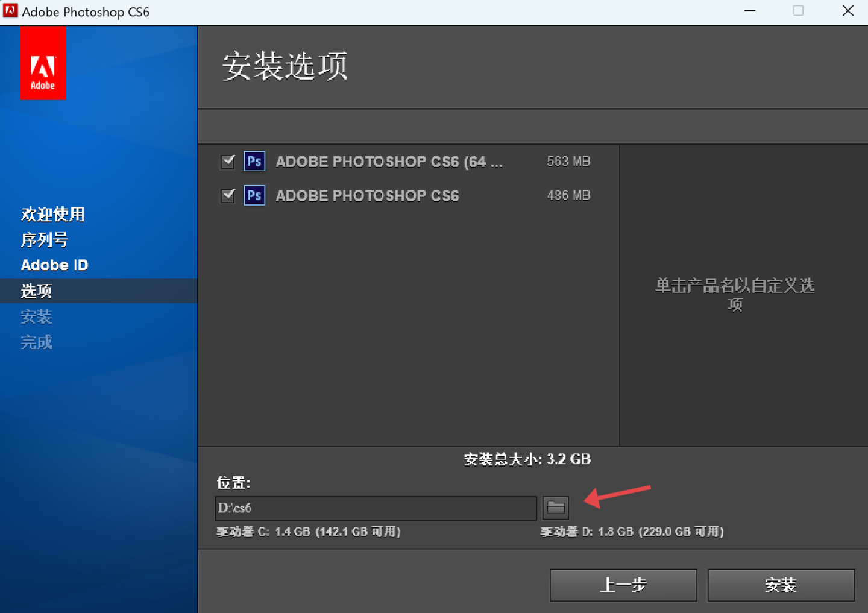Click the 563 MB size value
Screen dimensions: 868x613
pos(568,162)
